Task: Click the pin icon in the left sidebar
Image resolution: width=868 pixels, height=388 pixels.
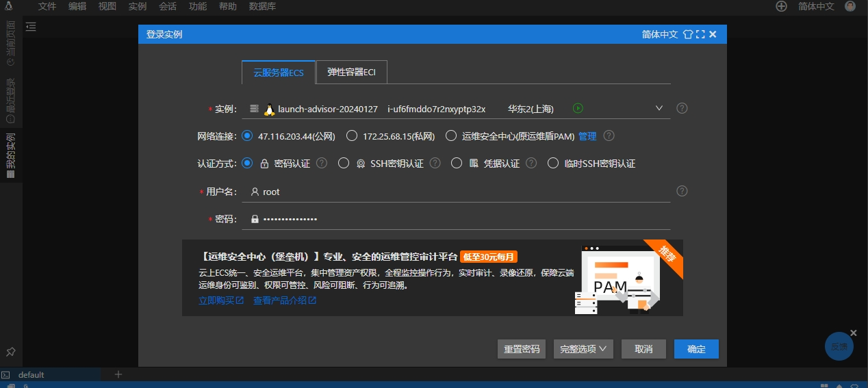Action: tap(11, 352)
